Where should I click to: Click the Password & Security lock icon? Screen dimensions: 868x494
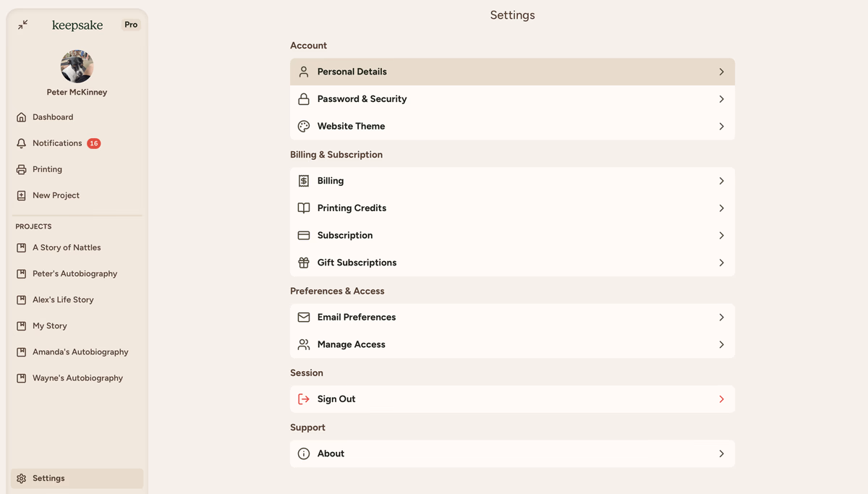[304, 99]
